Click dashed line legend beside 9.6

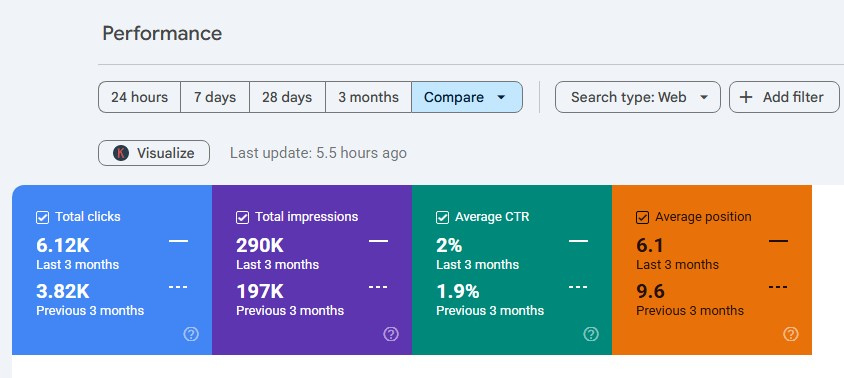(778, 287)
